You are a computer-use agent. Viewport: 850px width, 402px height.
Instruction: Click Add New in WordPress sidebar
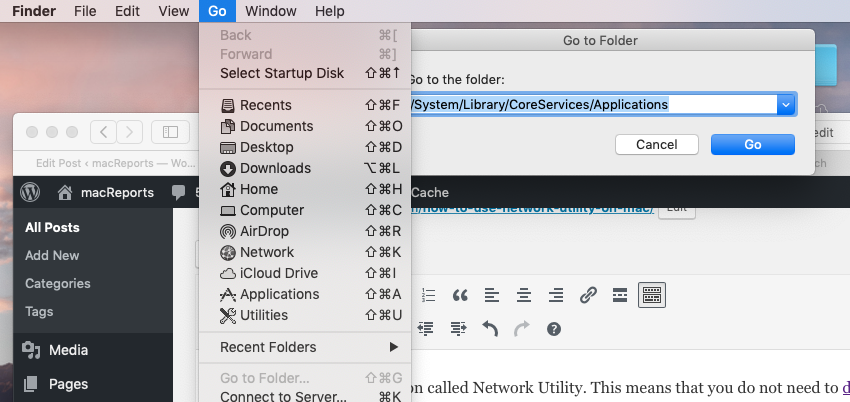[52, 256]
